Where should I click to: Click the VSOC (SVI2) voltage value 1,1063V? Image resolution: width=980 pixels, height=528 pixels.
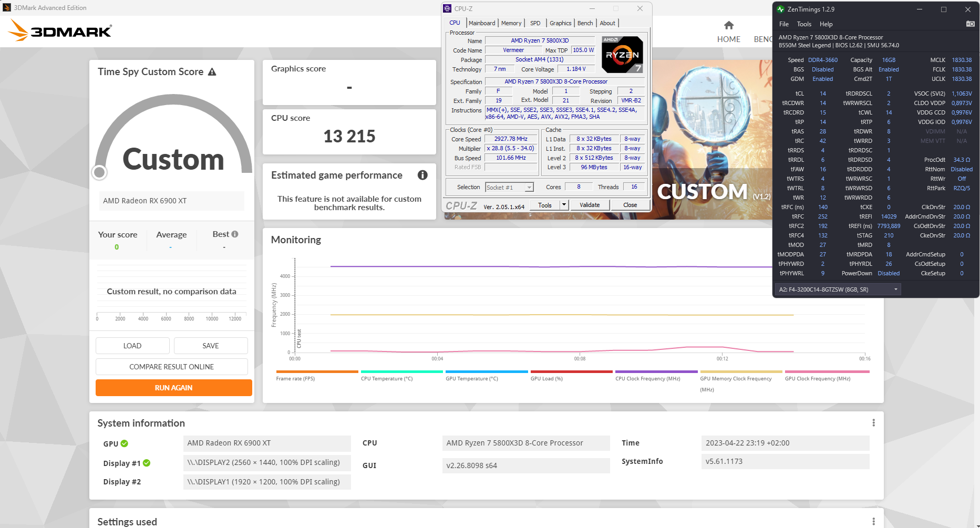point(962,94)
